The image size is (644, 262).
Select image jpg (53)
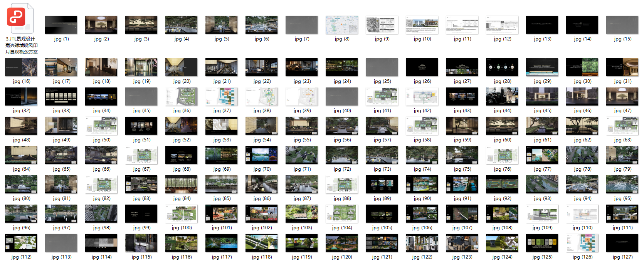coord(222,126)
